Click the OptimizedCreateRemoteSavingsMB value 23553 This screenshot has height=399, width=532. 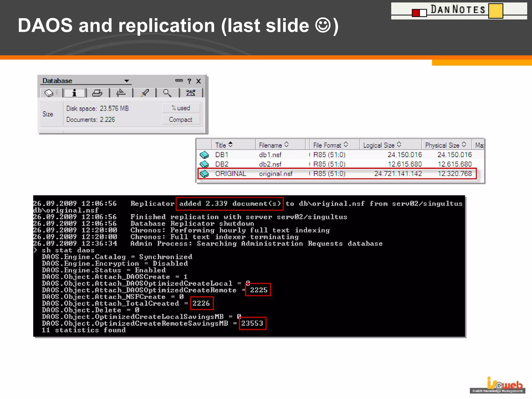point(252,323)
